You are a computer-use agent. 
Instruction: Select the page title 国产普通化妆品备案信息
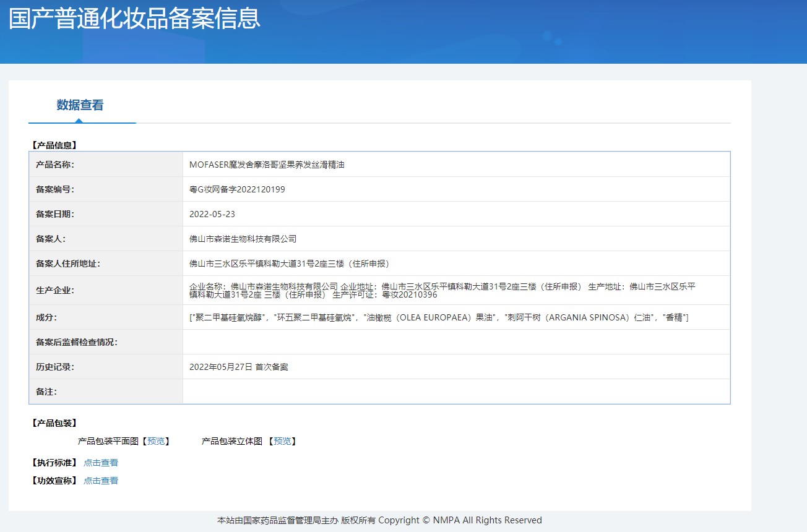click(x=134, y=19)
